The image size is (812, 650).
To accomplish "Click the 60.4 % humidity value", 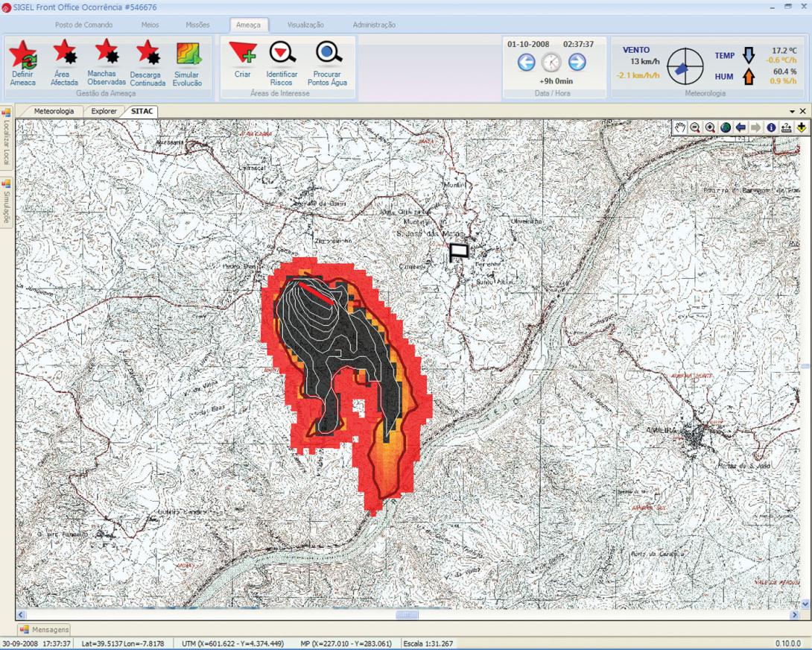I will coord(785,72).
